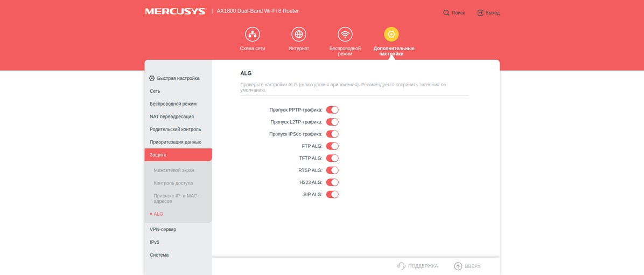This screenshot has height=275, width=644.
Task: Select the Дополнительные настройки gear icon
Action: (391, 35)
